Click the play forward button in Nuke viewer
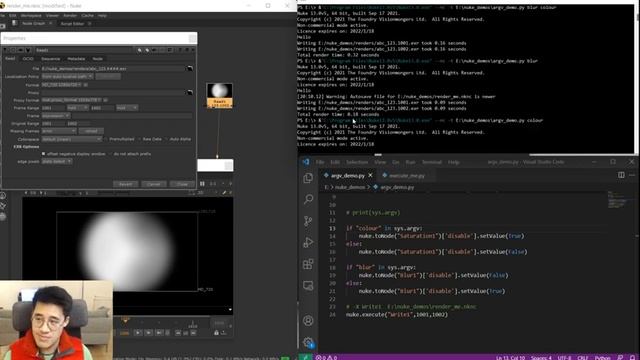Viewport: 640px width, 360px height. tap(138, 333)
